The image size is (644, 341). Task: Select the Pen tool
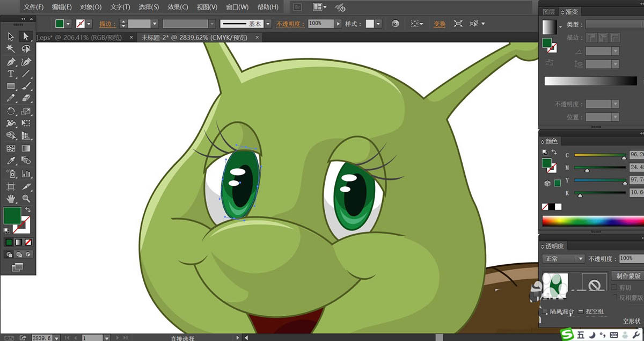tap(11, 62)
